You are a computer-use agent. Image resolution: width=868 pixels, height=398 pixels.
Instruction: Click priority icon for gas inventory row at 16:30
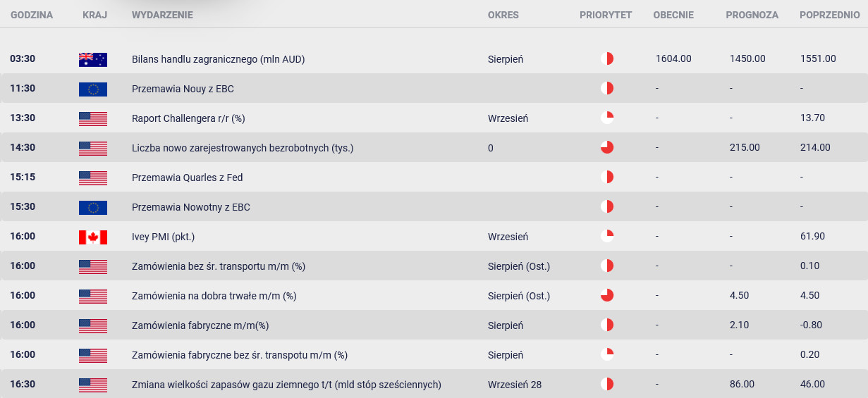607,384
